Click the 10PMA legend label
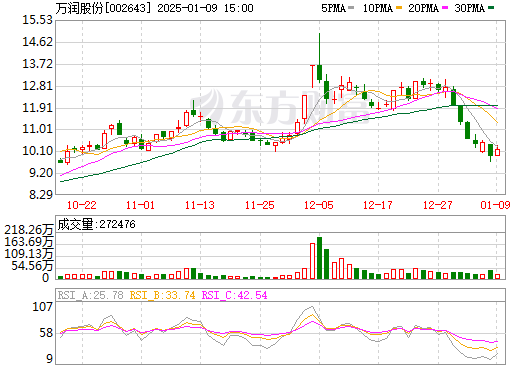 coord(378,8)
